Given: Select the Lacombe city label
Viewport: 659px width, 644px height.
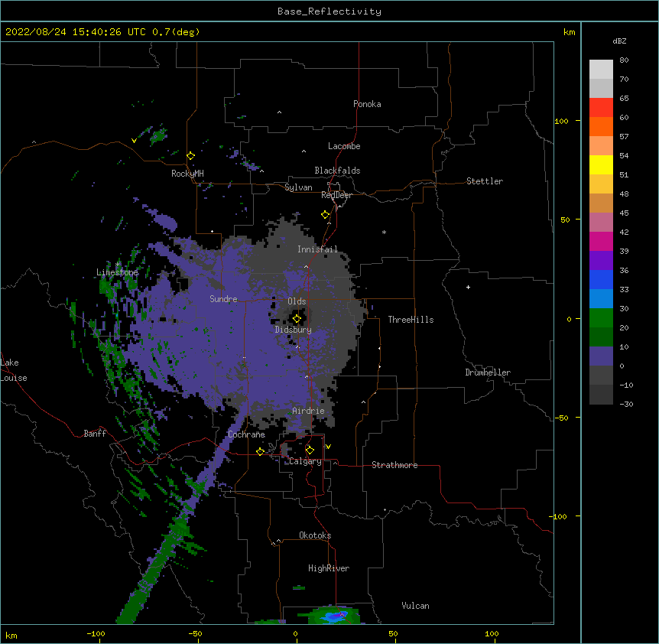Looking at the screenshot, I should pyautogui.click(x=344, y=146).
